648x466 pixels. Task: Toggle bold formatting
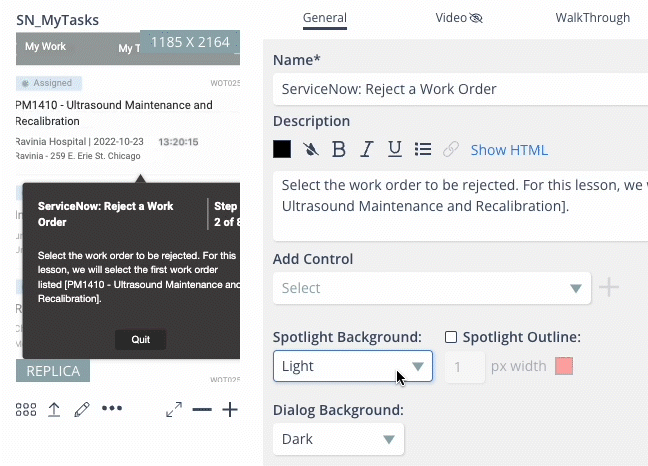(339, 149)
